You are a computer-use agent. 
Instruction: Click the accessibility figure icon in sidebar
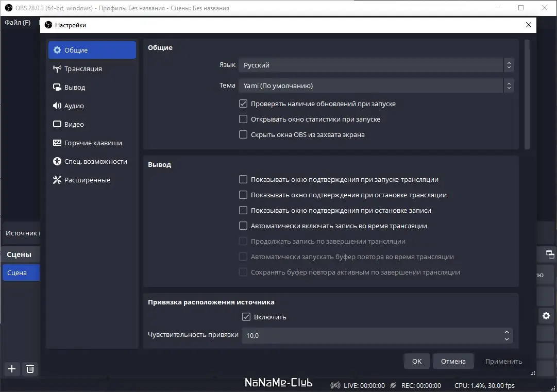click(57, 161)
